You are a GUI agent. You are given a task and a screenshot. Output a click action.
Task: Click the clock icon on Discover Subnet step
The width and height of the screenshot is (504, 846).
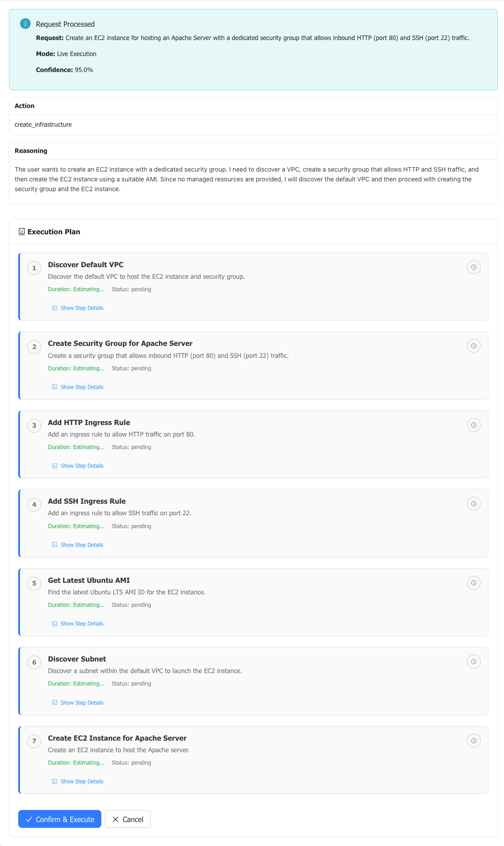474,662
